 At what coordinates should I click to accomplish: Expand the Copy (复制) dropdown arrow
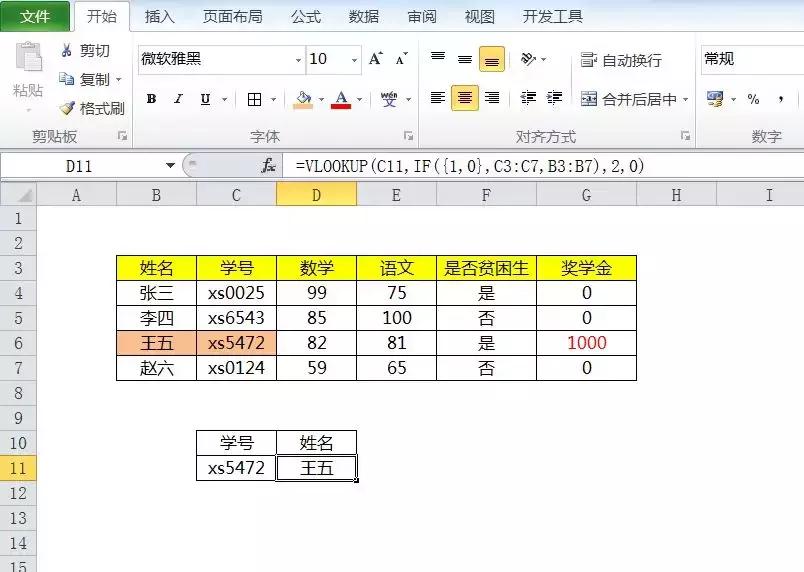coord(119,79)
